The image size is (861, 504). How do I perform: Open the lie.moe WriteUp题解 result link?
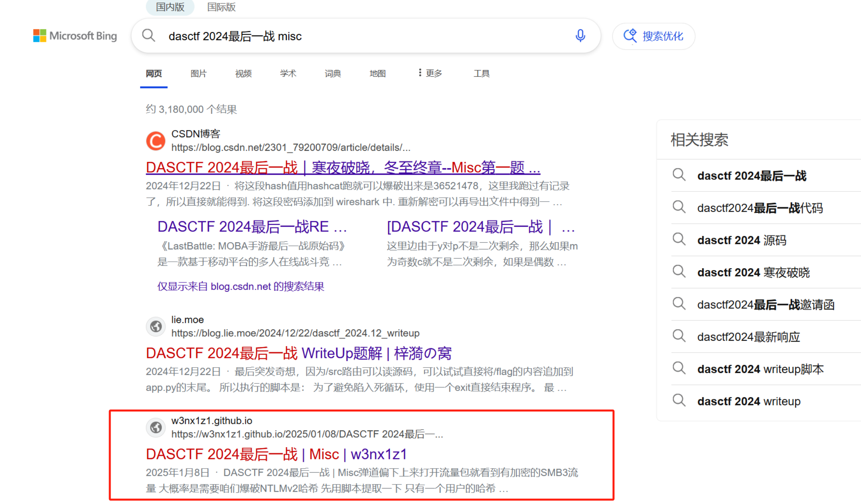point(298,353)
